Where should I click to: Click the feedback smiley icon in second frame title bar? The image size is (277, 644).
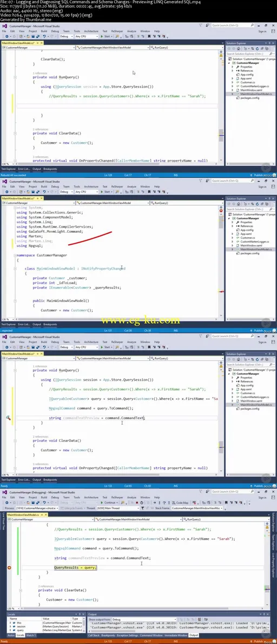pos(208,180)
